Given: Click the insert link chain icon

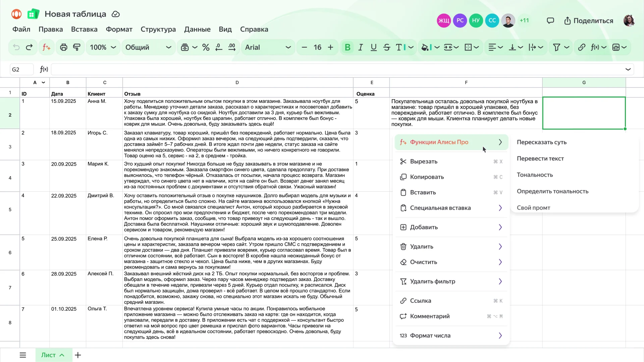Looking at the screenshot, I should pos(582,47).
